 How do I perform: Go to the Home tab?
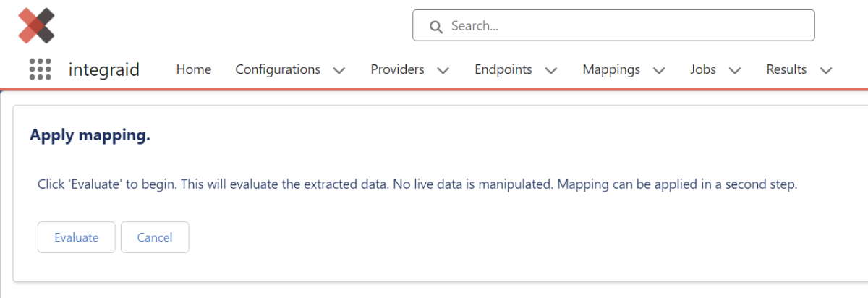(194, 70)
